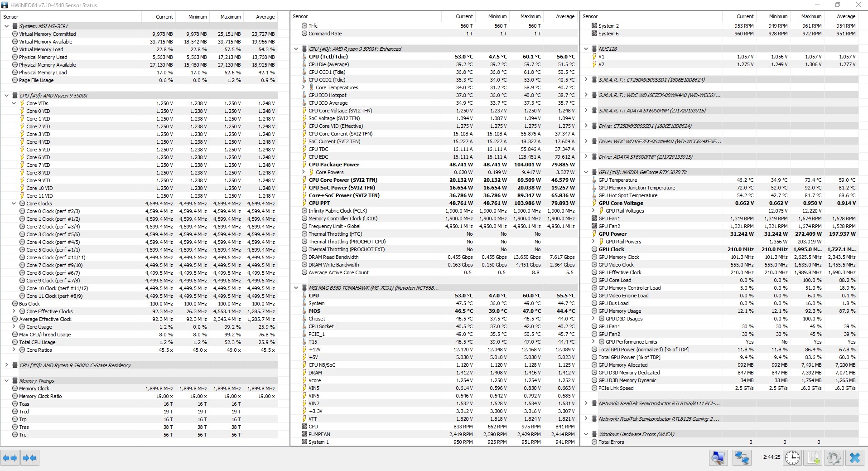This screenshot has width=868, height=471.
Task: Click thermometer icon beside CPU (Tctl/Tdie)
Action: 304,57
